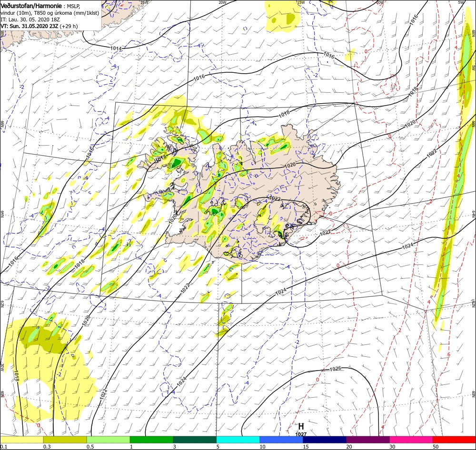Click the 1026 isobar label
Image resolution: width=476 pixels, height=450 pixels.
336,369
